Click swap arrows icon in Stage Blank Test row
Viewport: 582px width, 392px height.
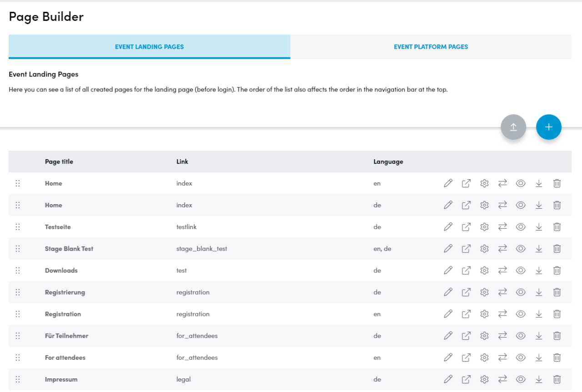pyautogui.click(x=502, y=249)
